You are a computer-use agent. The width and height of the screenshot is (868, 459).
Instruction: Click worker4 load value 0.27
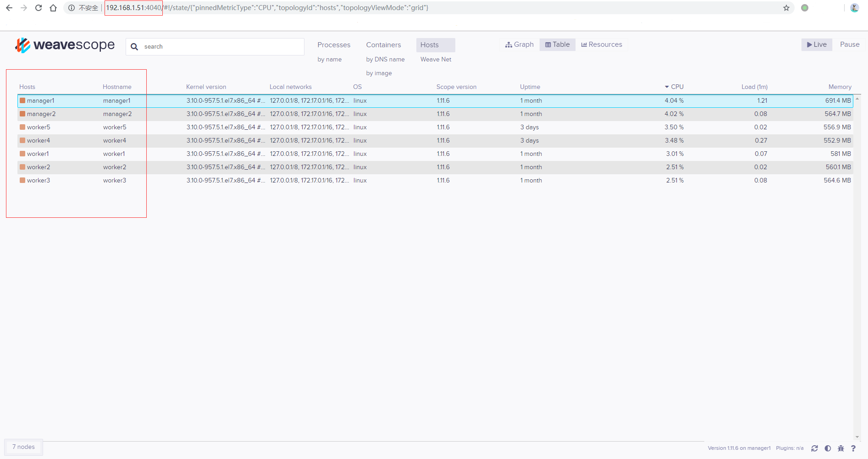tap(761, 141)
